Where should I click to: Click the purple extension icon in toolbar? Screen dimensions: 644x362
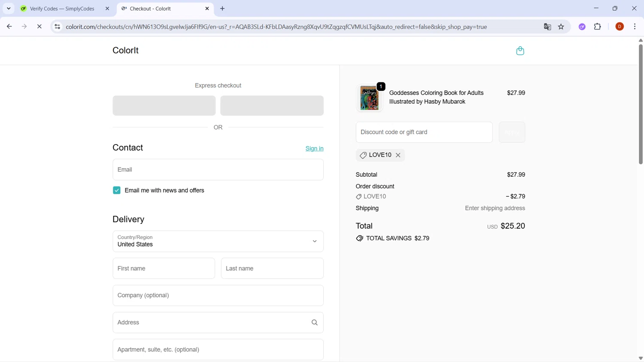(582, 27)
